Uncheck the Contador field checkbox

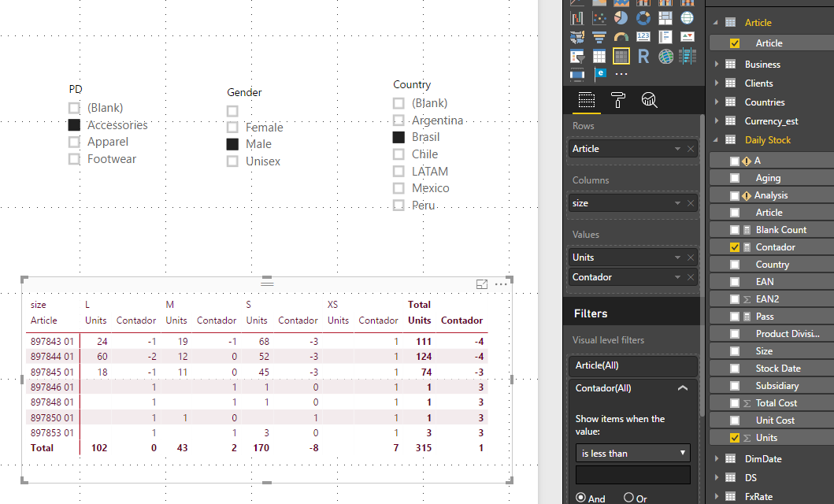(x=735, y=247)
